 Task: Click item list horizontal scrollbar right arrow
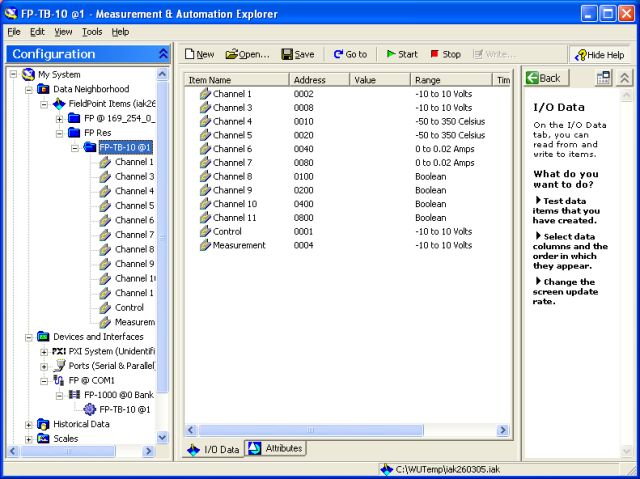click(x=503, y=430)
